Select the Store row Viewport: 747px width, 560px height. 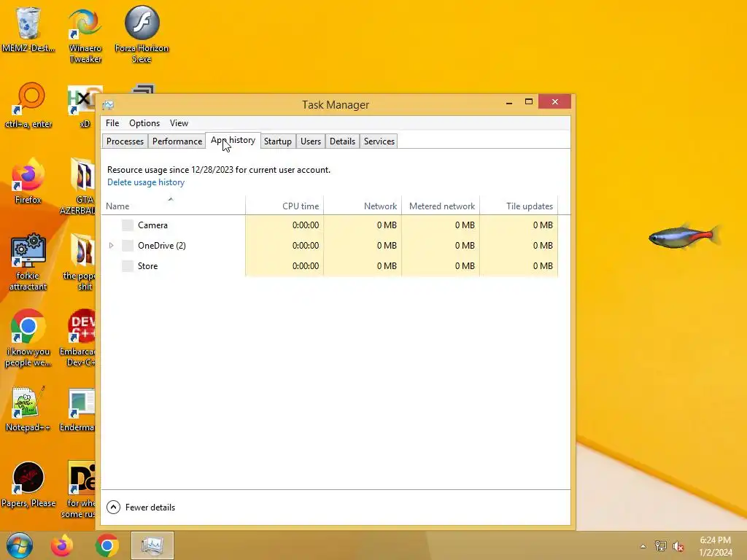tap(330, 266)
